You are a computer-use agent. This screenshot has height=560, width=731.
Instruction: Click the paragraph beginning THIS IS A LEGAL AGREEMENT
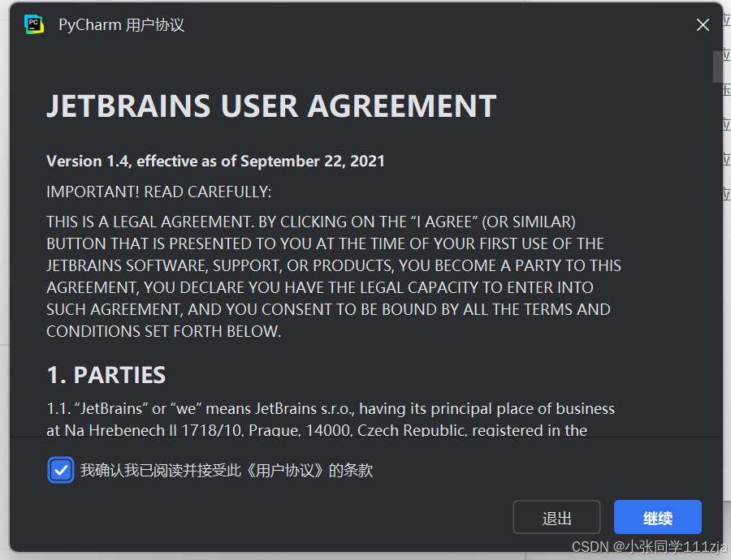point(334,276)
